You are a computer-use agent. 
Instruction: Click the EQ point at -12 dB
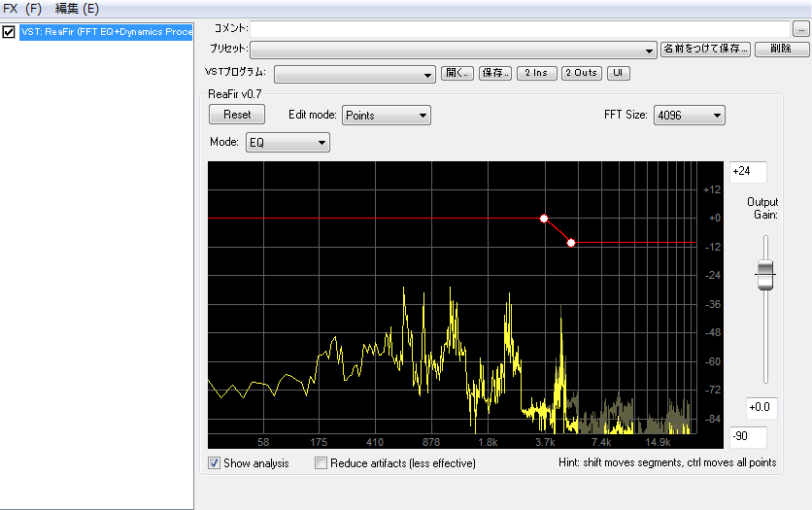pyautogui.click(x=571, y=243)
